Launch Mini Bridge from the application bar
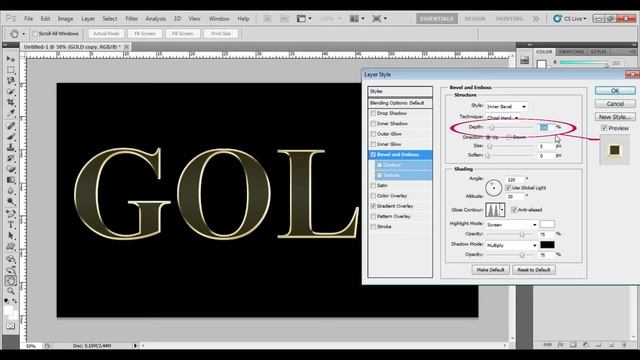The width and height of the screenshot is (640, 360). pos(284,19)
